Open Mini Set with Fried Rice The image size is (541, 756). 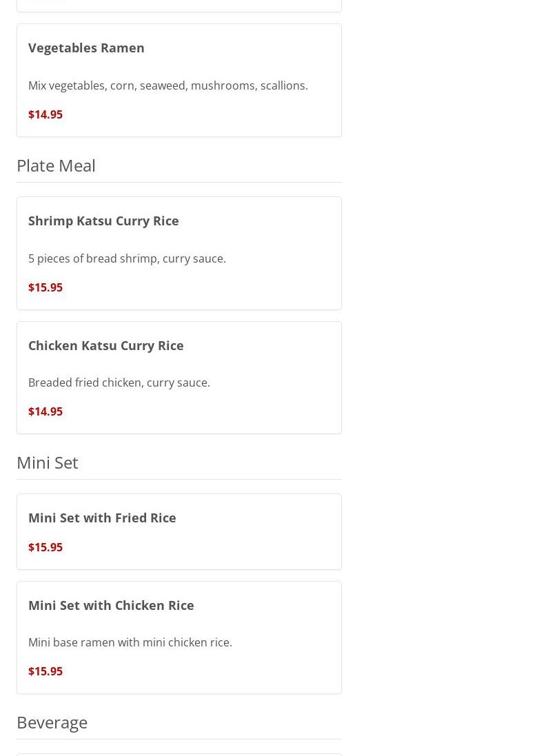point(102,518)
